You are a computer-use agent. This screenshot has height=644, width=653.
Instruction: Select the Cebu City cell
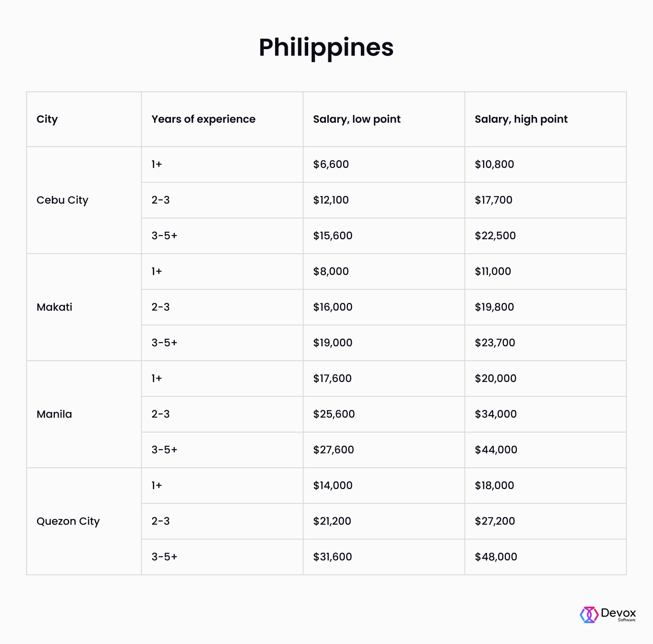[x=62, y=200]
